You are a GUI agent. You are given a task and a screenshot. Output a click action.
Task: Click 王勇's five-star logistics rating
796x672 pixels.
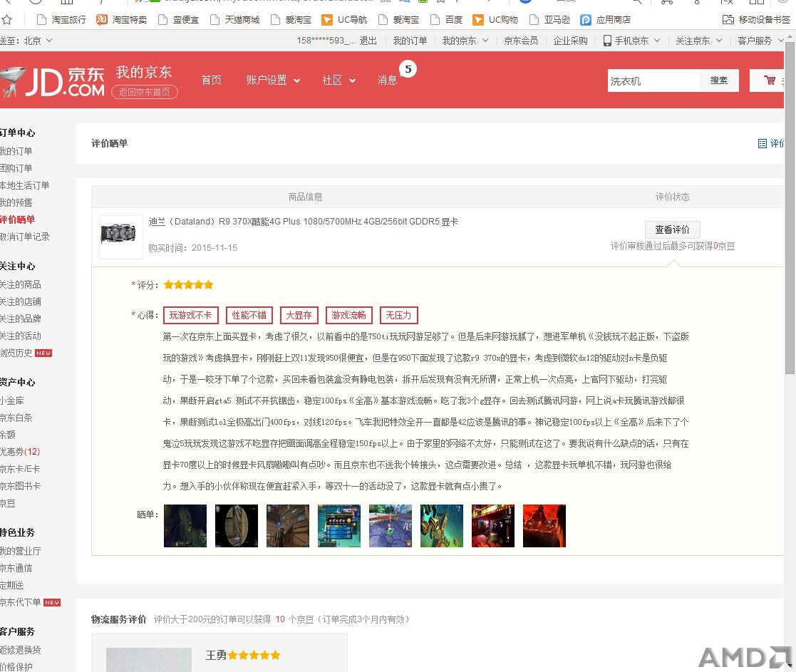pyautogui.click(x=254, y=655)
